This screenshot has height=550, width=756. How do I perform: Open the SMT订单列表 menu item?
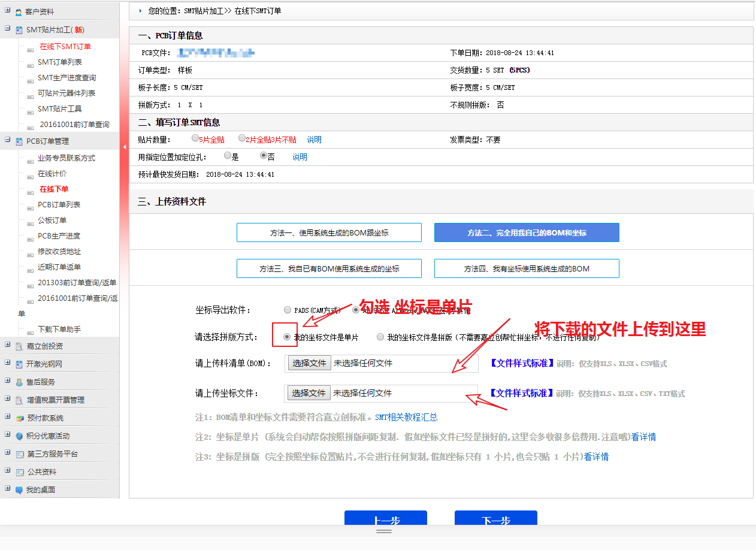59,62
